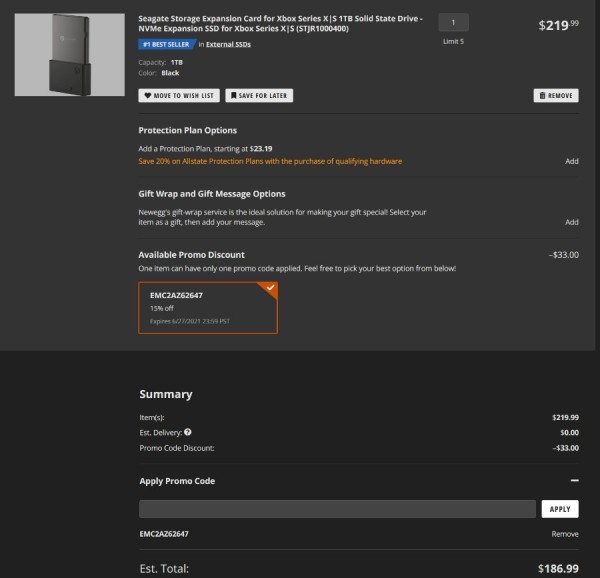Open Allstate Protection Plans savings offer
600x578 pixels.
270,161
